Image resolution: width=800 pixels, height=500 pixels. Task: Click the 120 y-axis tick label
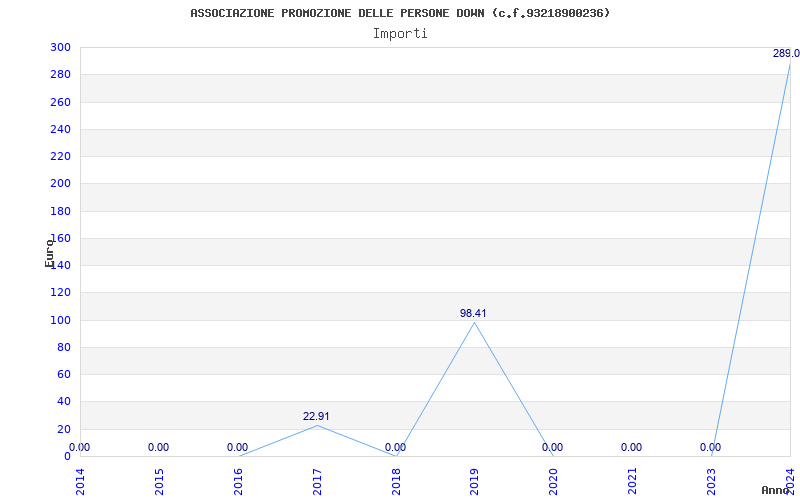[60, 292]
